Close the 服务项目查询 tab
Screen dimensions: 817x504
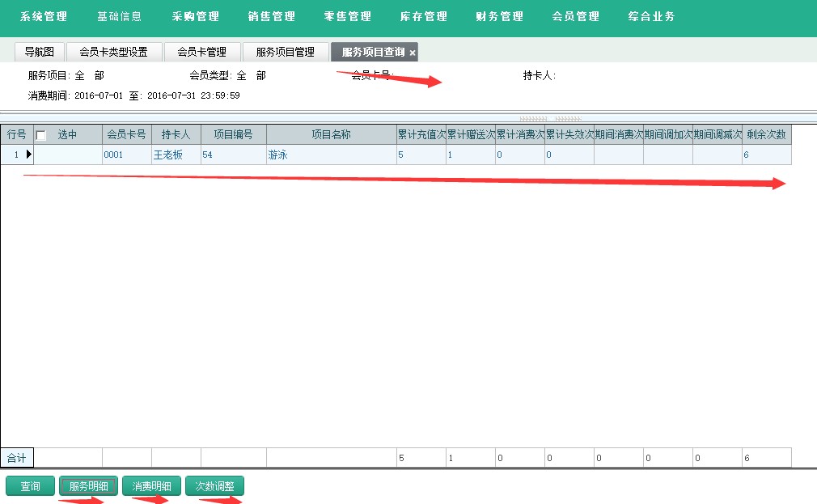(413, 53)
